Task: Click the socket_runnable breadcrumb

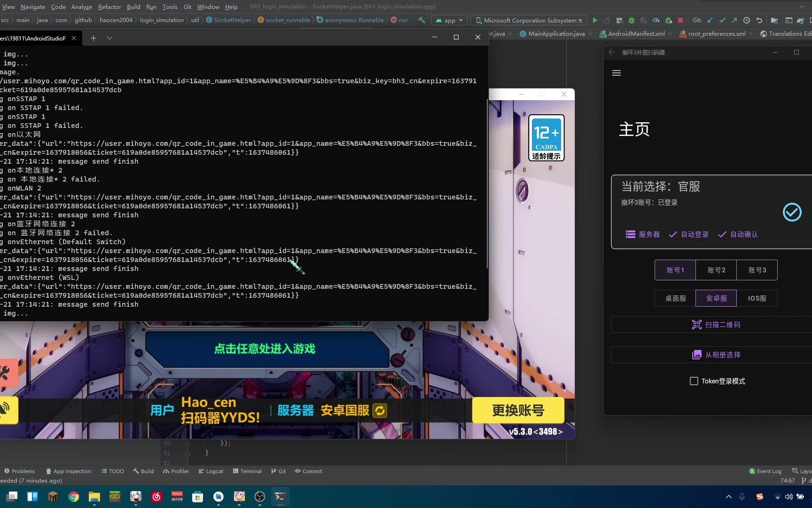Action: click(x=284, y=20)
